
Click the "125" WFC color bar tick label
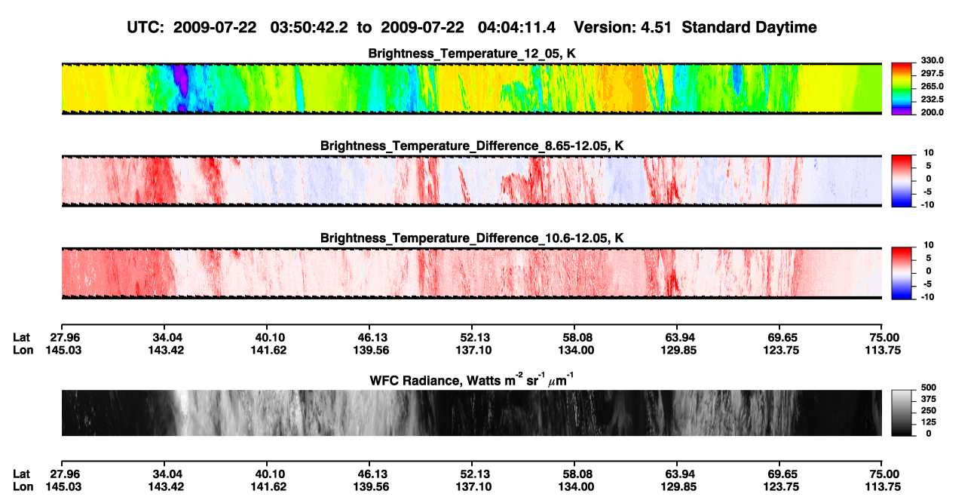(x=928, y=423)
